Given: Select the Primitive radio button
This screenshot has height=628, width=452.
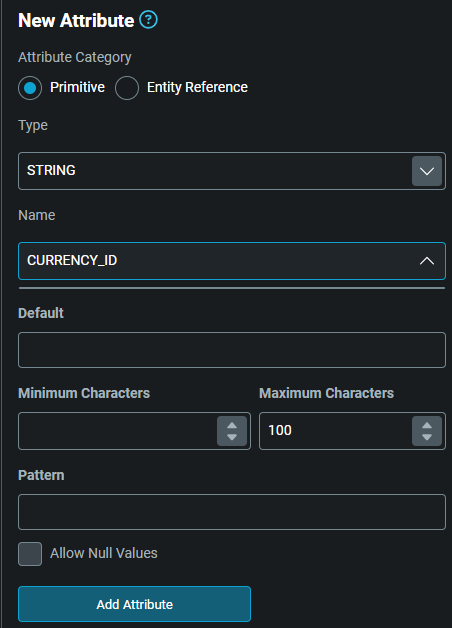Looking at the screenshot, I should (30, 88).
